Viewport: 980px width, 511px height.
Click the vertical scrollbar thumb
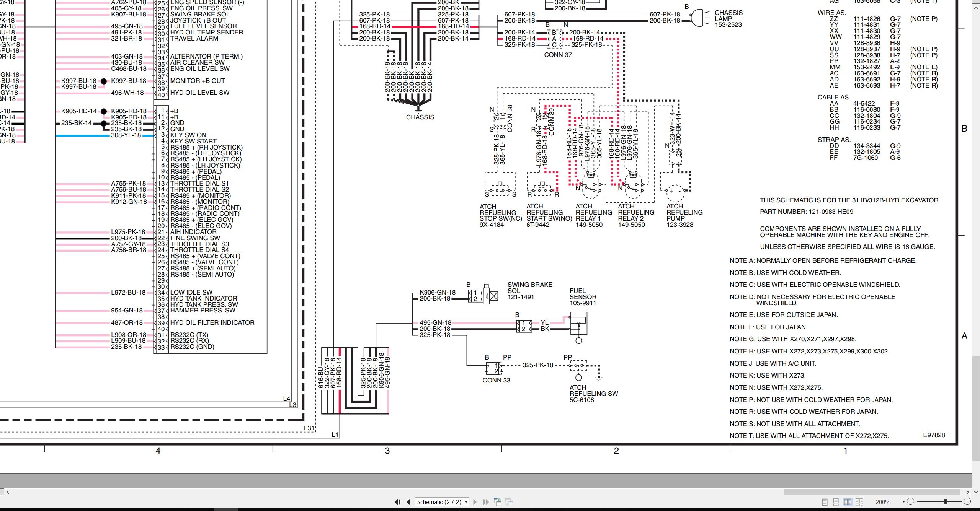[x=976, y=408]
